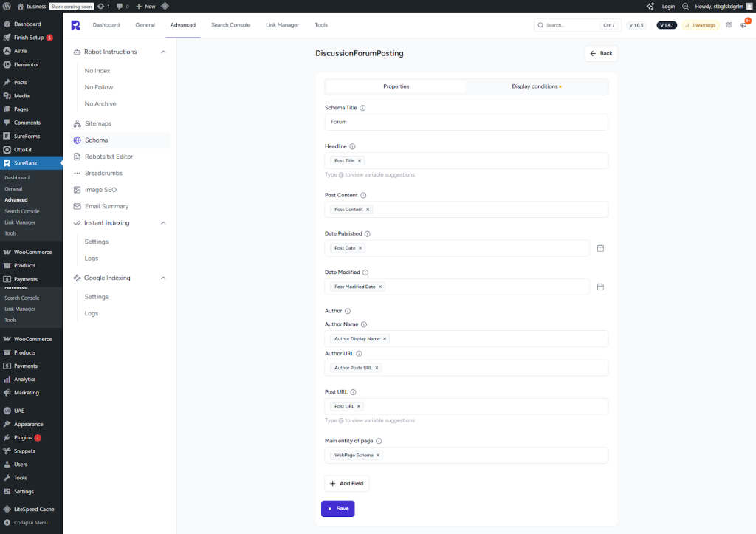This screenshot has height=534, width=756.
Task: Click the megaphone announcements icon
Action: 743,25
